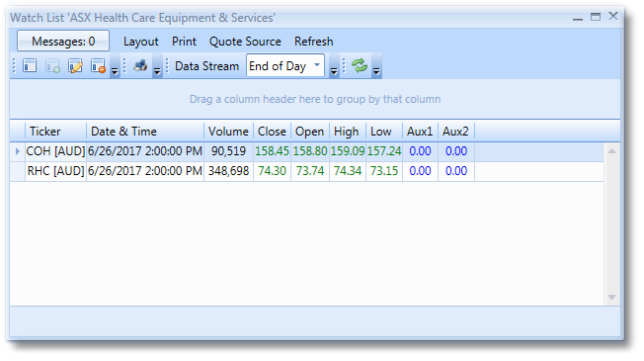Click the High column header
The image size is (644, 361).
point(347,132)
